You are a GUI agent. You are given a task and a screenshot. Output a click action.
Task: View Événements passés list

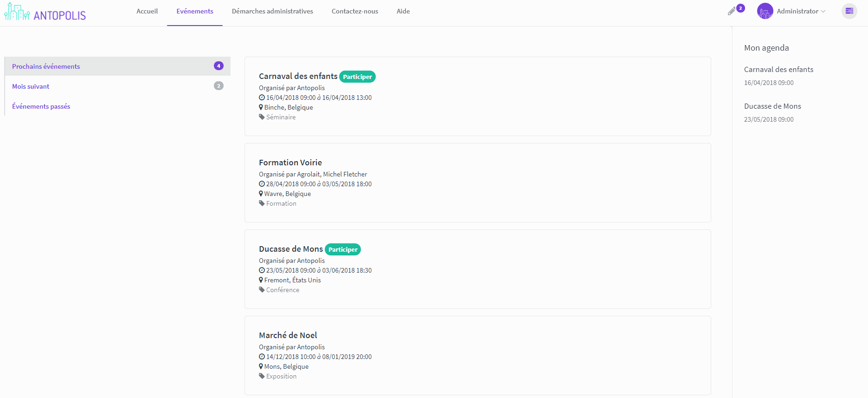pyautogui.click(x=41, y=106)
